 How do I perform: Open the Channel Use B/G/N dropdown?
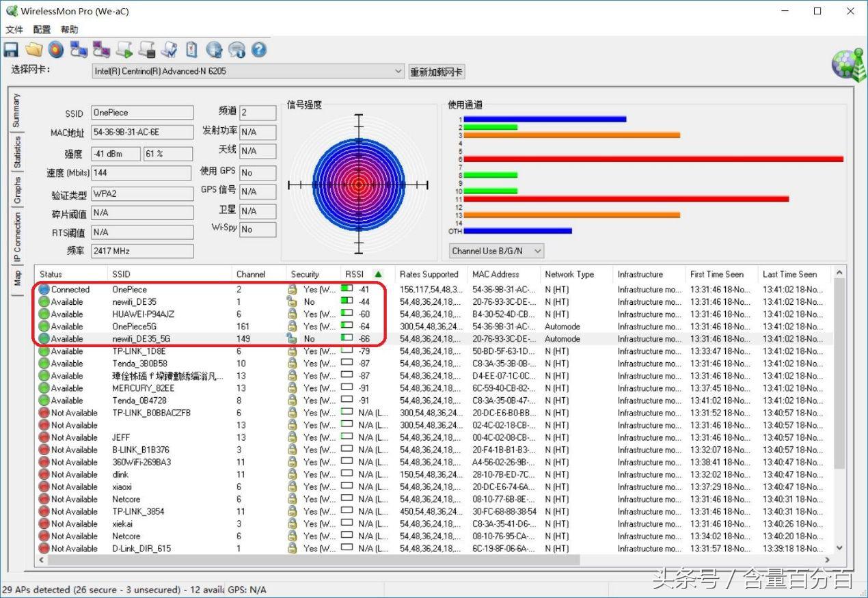point(537,251)
